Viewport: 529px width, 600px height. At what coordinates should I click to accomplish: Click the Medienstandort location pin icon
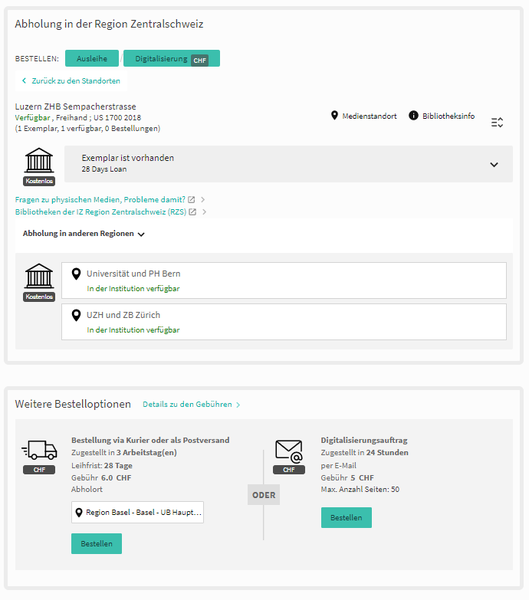(335, 116)
